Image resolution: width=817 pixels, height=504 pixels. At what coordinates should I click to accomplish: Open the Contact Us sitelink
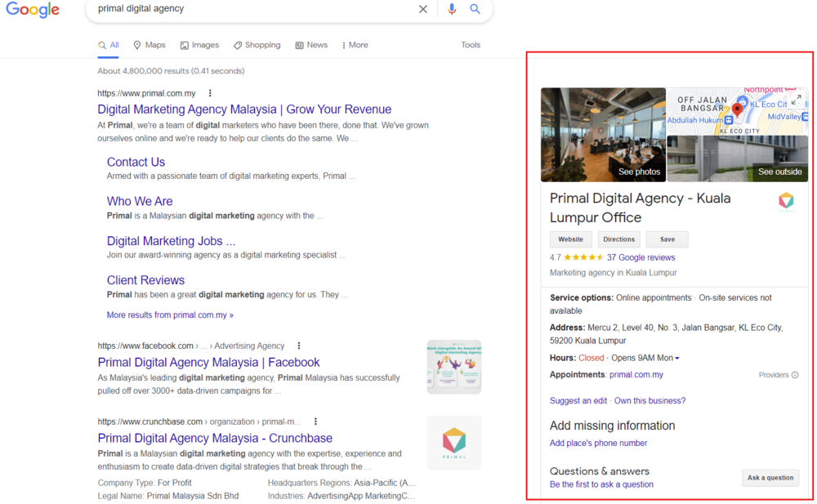[136, 162]
